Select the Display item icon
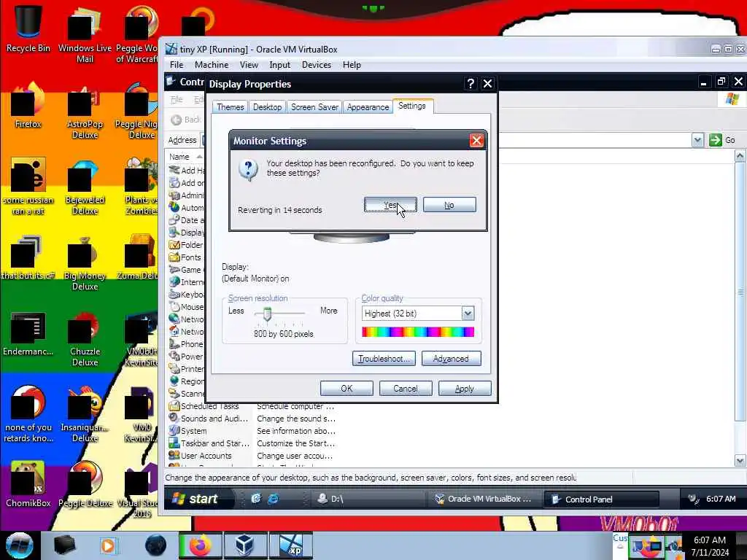Viewport: 747px width, 560px height. click(174, 233)
